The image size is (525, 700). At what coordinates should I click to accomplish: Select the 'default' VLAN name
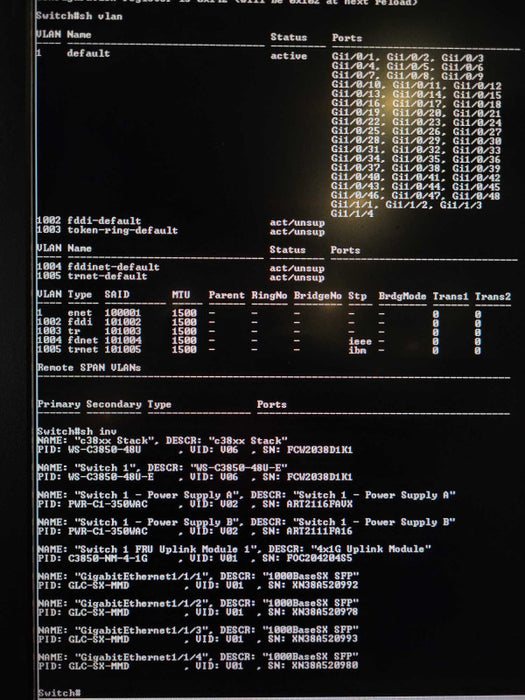[x=88, y=53]
